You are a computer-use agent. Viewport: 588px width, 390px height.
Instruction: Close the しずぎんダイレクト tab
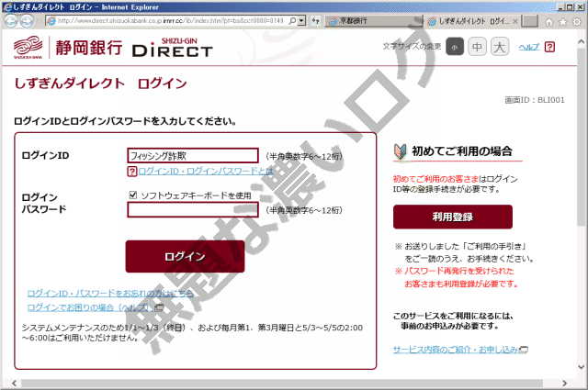coord(515,21)
